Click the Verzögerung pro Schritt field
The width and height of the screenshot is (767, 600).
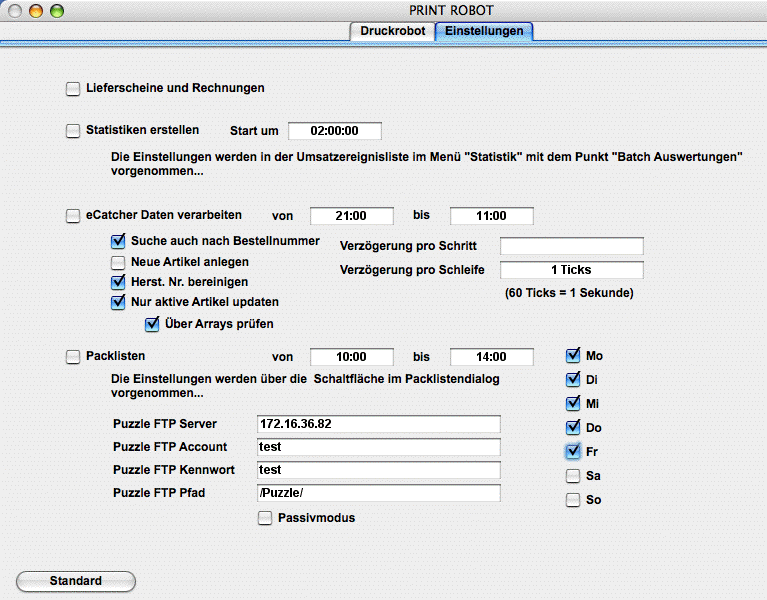click(571, 246)
